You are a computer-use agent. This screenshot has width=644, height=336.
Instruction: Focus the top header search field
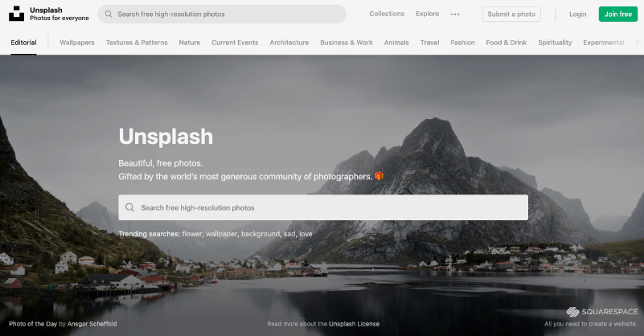(x=222, y=14)
